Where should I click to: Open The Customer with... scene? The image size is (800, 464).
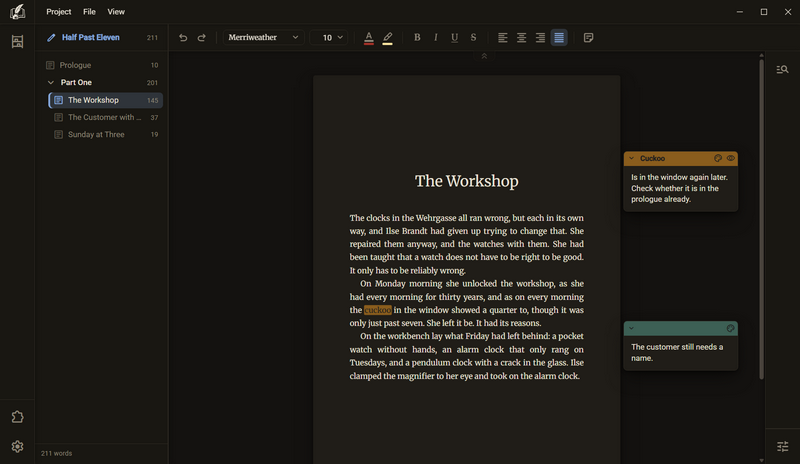(x=106, y=117)
